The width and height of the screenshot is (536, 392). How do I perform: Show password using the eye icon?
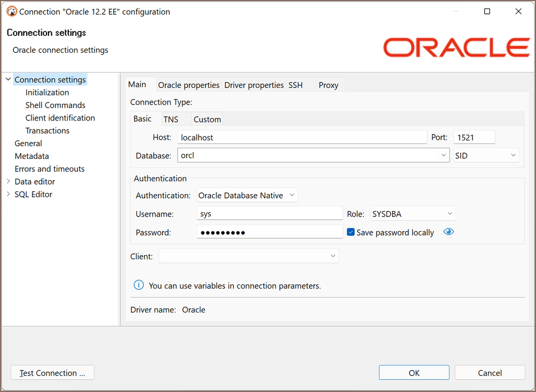tap(448, 232)
